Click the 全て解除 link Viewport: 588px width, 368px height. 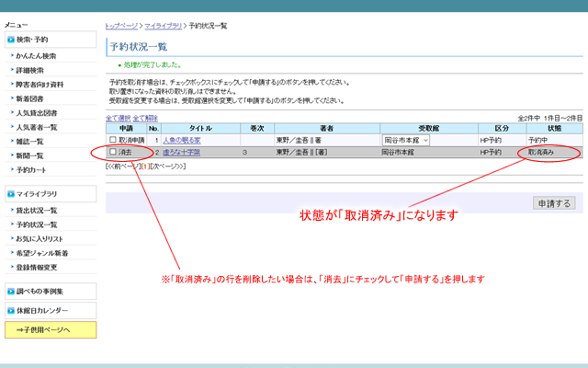coord(145,119)
